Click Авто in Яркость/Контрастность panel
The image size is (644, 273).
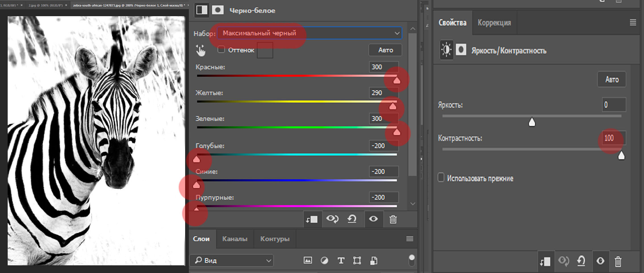612,79
